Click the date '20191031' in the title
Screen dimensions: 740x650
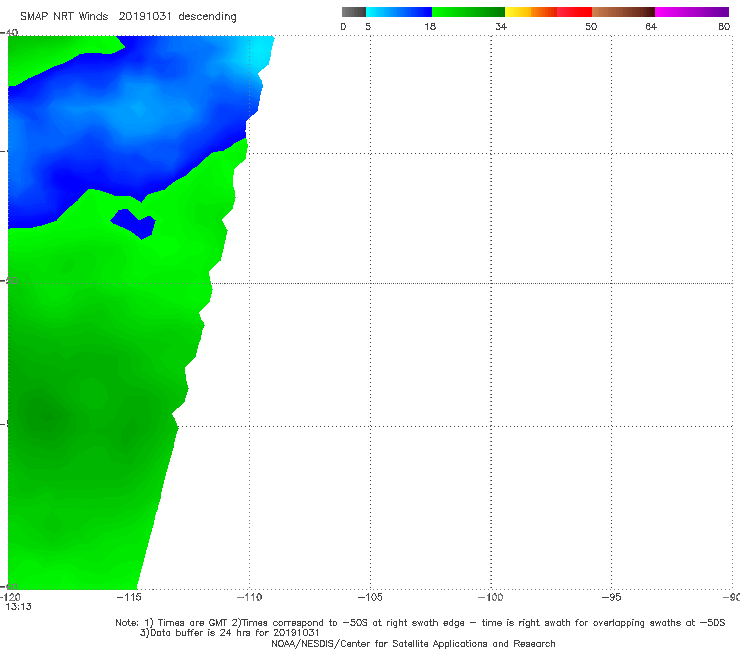pos(145,17)
